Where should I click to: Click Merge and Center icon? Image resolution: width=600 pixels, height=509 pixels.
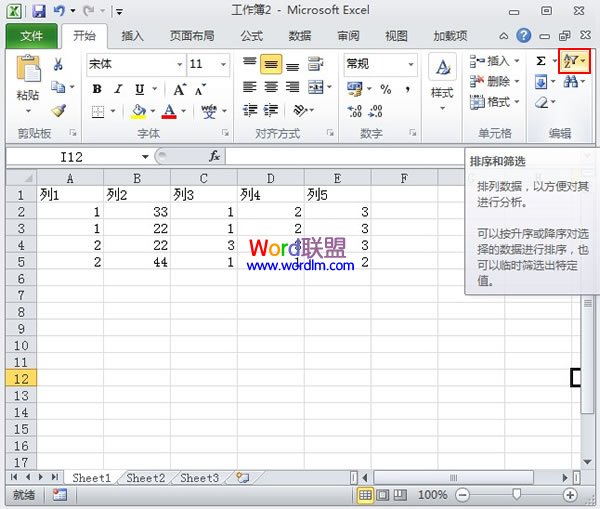click(316, 87)
